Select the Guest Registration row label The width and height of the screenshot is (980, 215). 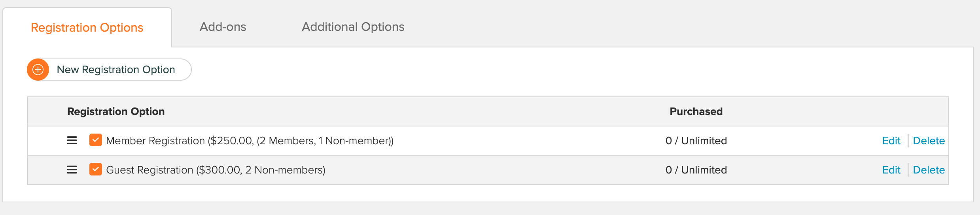click(216, 170)
